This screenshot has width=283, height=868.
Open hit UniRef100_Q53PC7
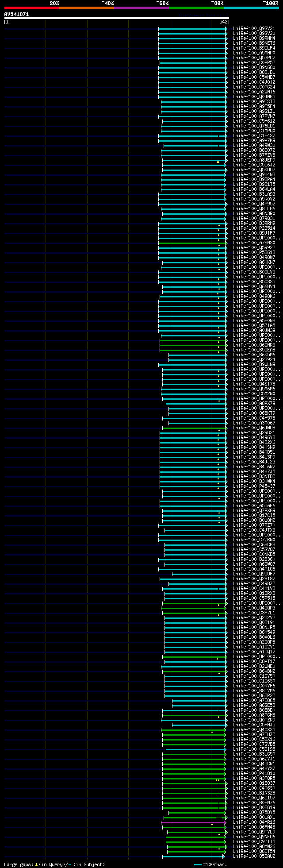tap(254, 58)
